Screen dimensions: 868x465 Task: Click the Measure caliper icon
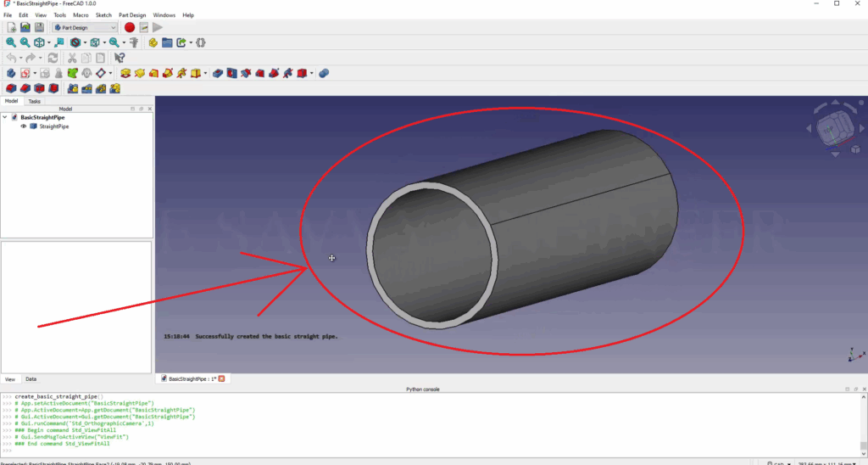coord(134,42)
